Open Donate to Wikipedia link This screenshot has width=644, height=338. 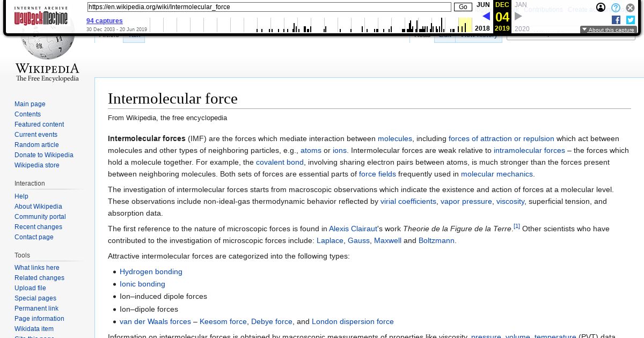[x=44, y=155]
